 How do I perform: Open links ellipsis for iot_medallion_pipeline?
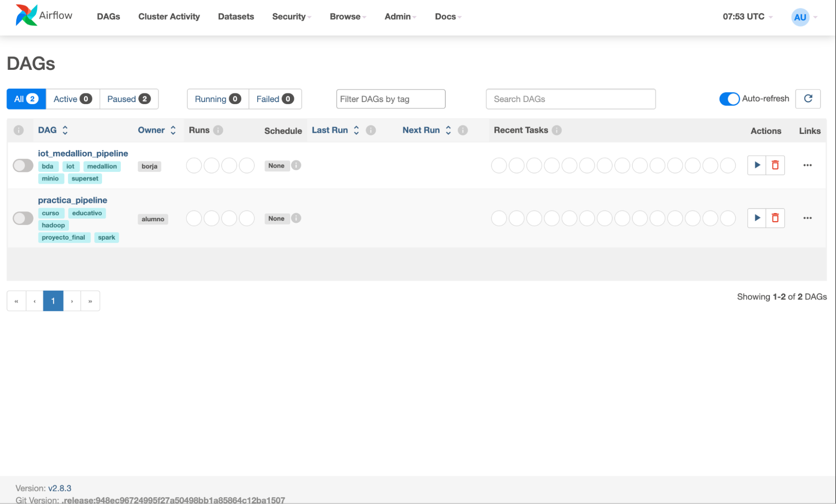(807, 165)
